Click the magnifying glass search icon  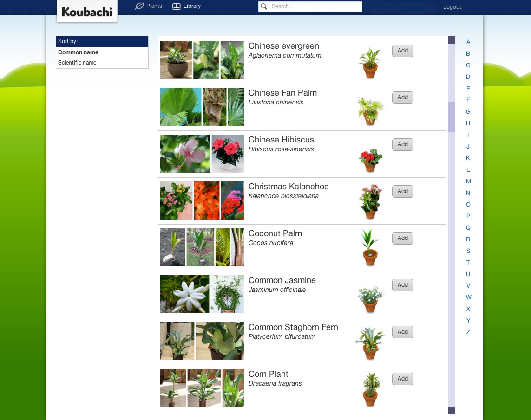264,6
